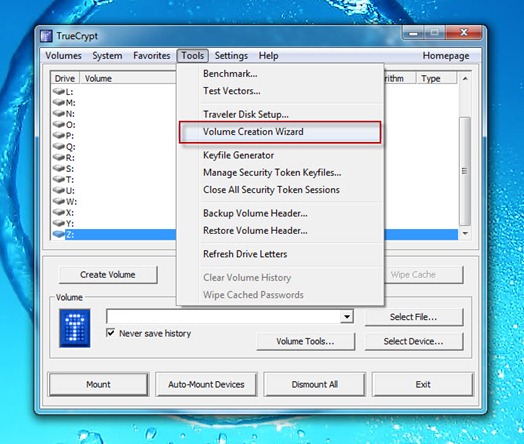Choose Test Vectors... menu entry
Image resolution: width=524 pixels, height=444 pixels.
click(x=281, y=91)
